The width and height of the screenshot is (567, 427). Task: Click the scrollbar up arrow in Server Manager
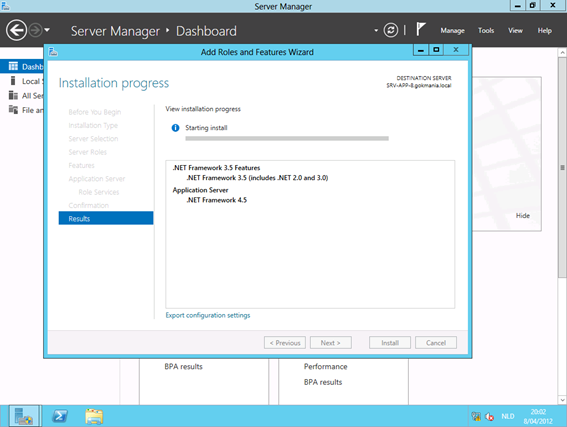(562, 53)
